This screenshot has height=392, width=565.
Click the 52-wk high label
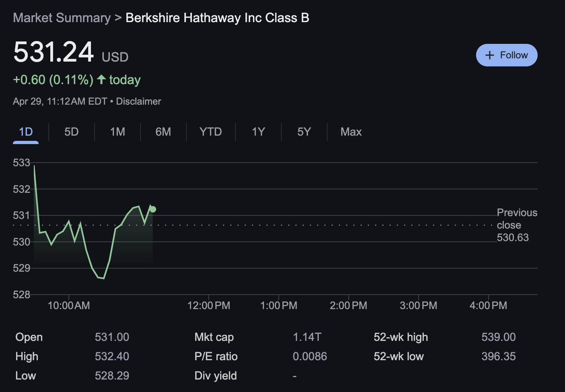(x=401, y=337)
